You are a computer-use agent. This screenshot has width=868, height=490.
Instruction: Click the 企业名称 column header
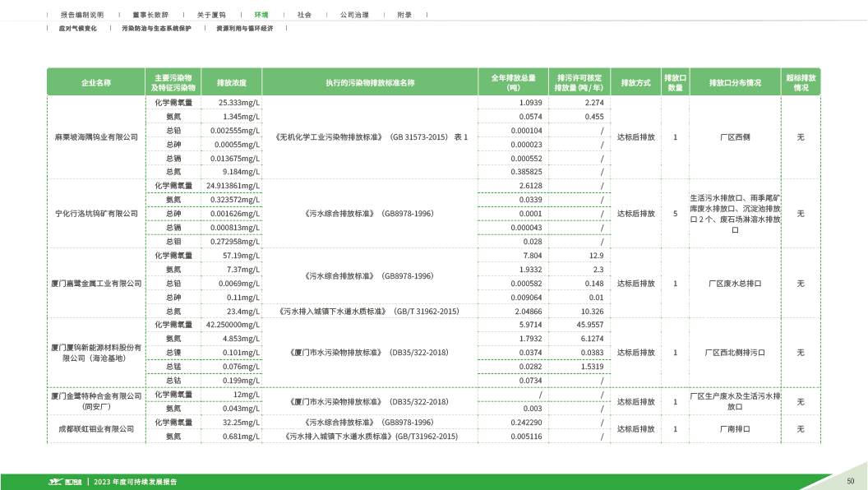pos(96,82)
